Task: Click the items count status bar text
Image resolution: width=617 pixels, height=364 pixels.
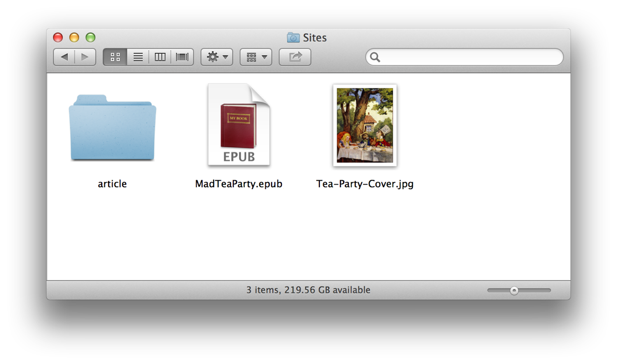Action: pyautogui.click(x=308, y=290)
